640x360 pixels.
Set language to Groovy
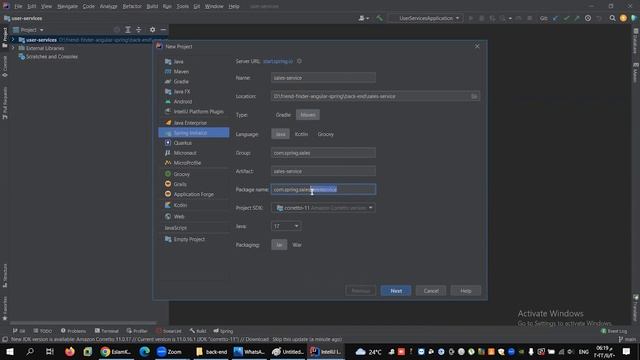tap(326, 134)
